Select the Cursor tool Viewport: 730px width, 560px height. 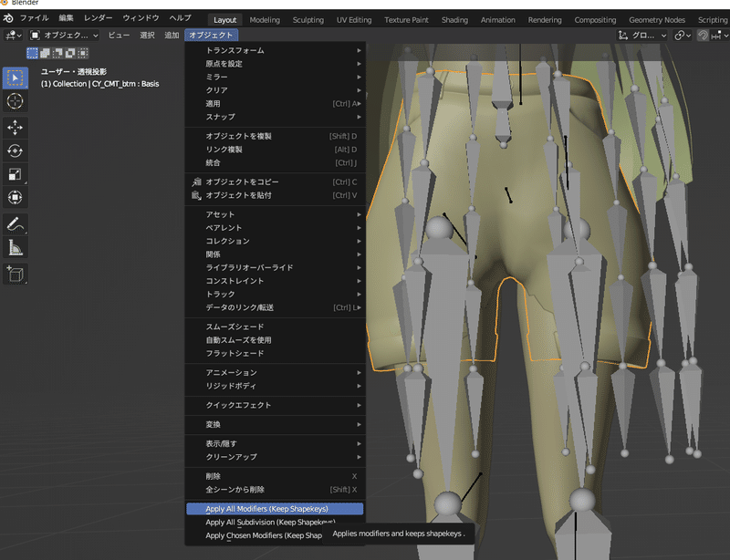coord(14,102)
